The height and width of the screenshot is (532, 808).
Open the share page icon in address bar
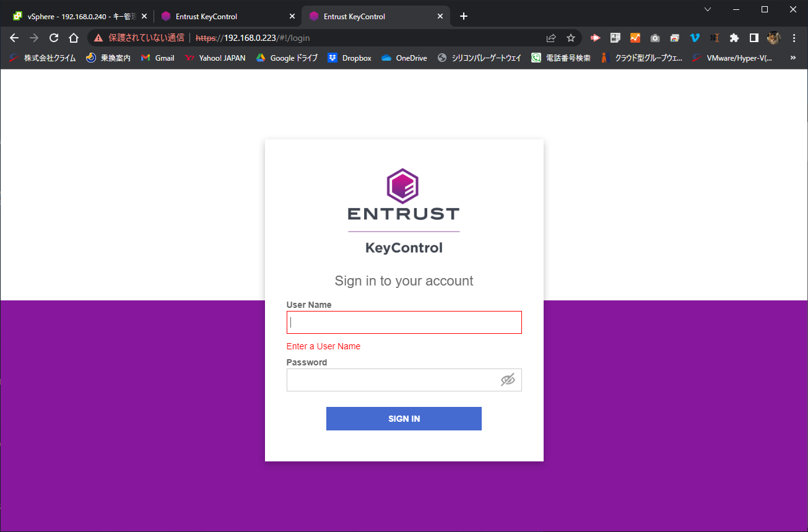click(551, 38)
